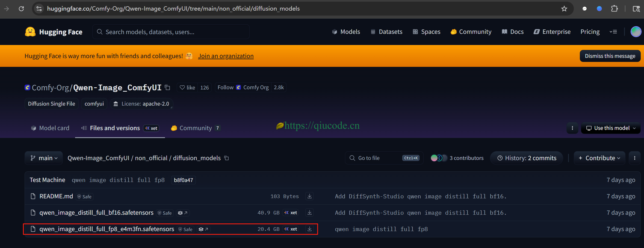The image size is (644, 248).
Task: Click Follow Comfy Org button
Action: pos(243,88)
